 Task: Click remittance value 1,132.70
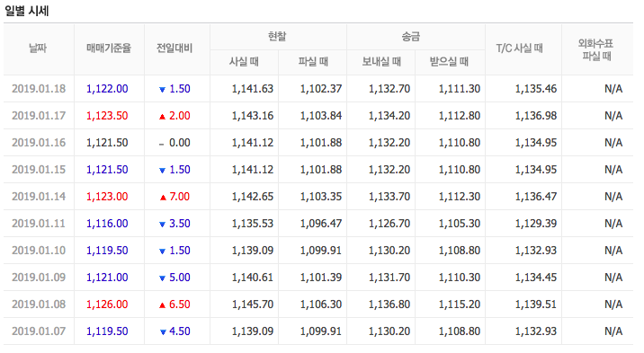coord(389,89)
